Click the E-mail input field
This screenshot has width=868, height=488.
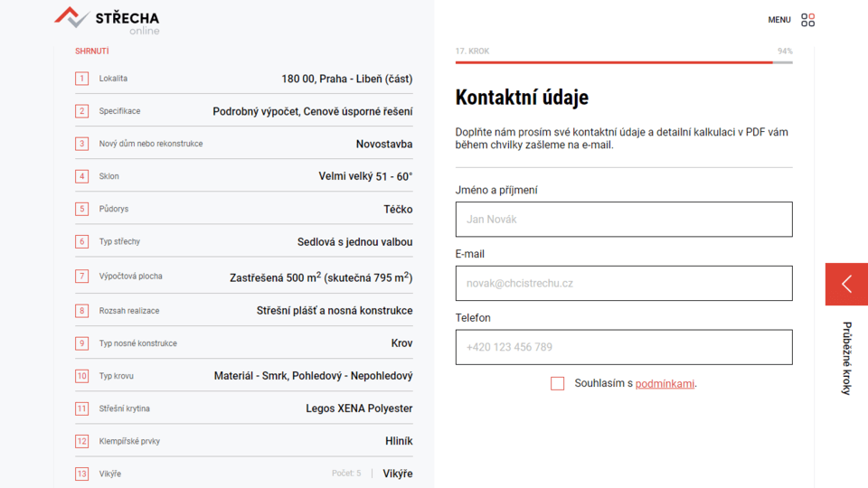624,283
